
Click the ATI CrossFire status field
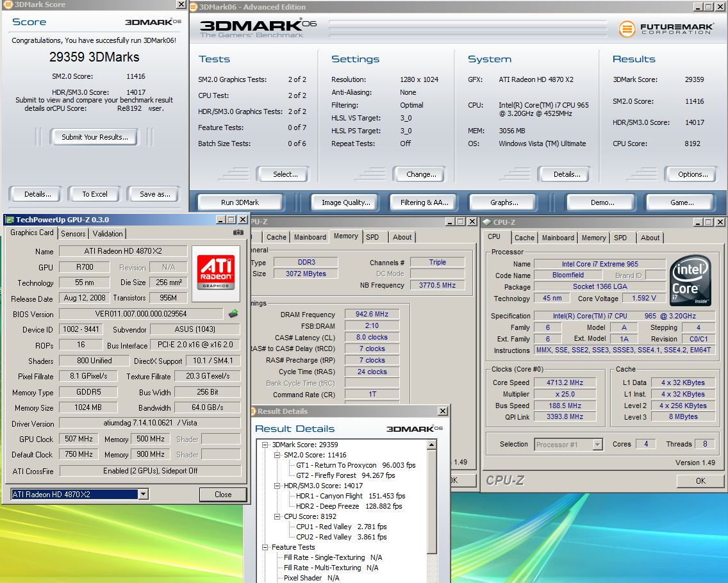(x=150, y=471)
